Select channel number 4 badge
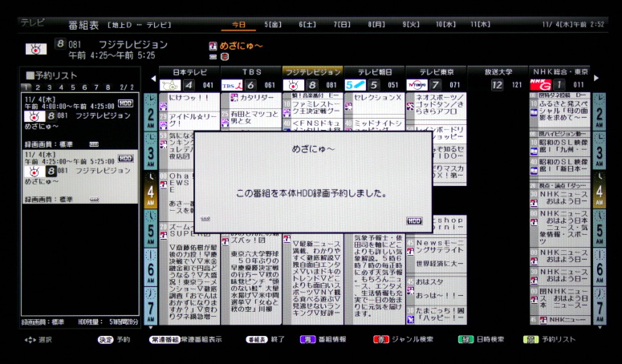 [x=189, y=85]
